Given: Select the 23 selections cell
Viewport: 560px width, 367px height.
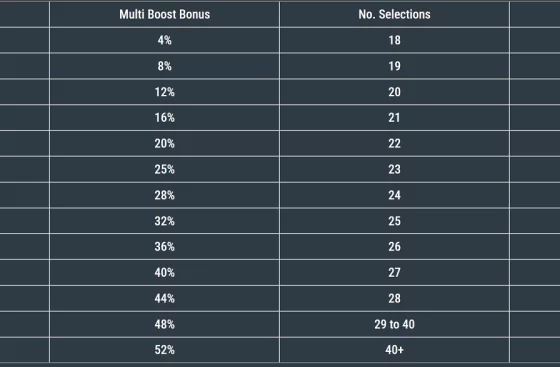Looking at the screenshot, I should [x=394, y=169].
